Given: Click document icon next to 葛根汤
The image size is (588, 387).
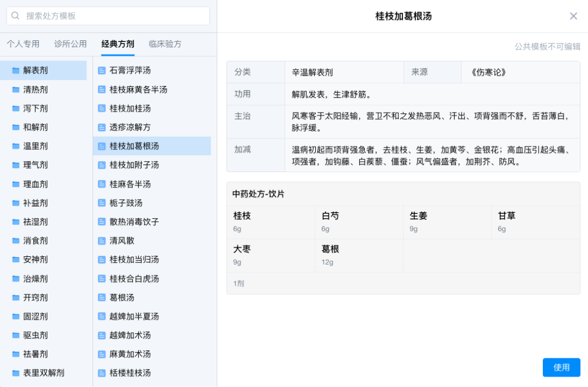Looking at the screenshot, I should 101,297.
